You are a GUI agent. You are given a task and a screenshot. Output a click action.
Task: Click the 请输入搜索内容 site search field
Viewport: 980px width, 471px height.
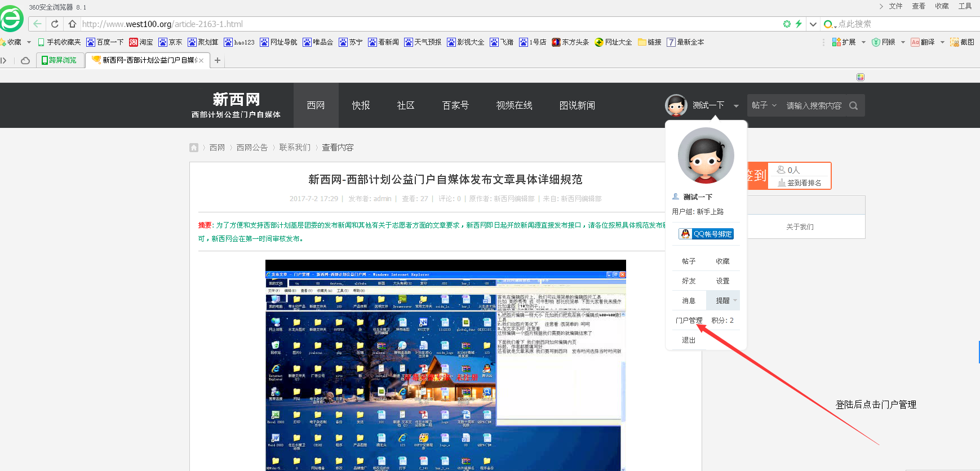click(814, 105)
